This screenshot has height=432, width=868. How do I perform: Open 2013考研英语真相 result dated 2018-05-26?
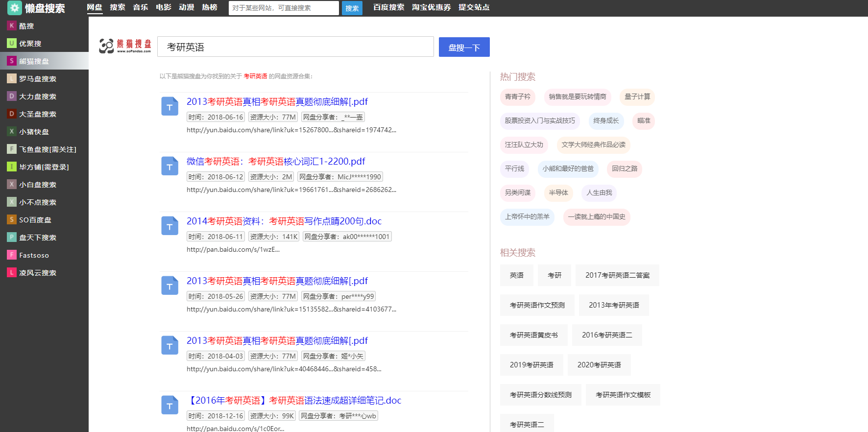(x=277, y=281)
